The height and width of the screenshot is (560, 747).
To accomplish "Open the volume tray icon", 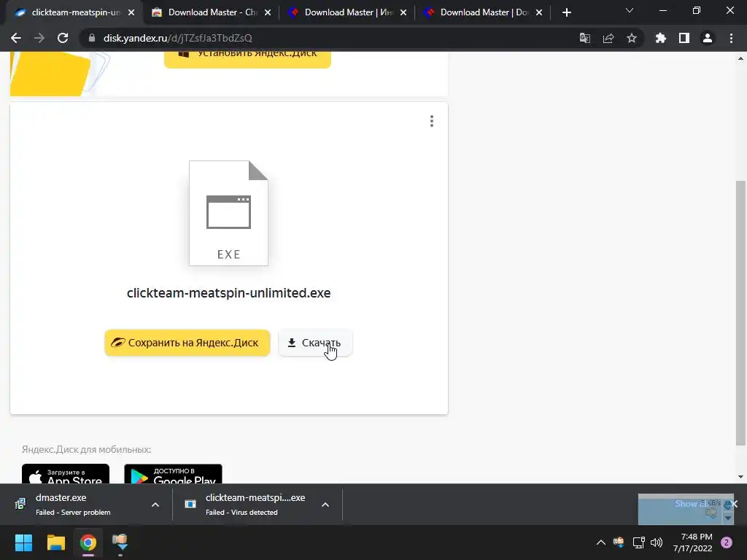I will [657, 542].
